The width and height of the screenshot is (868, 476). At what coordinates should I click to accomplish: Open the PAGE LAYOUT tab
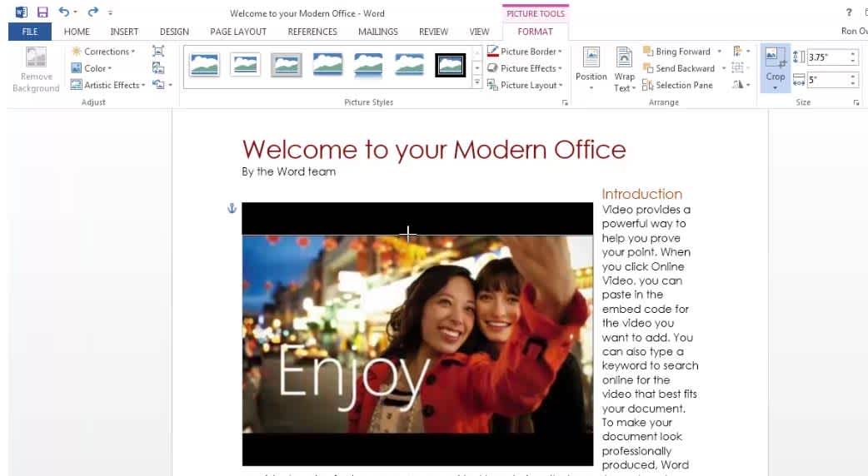click(x=238, y=32)
